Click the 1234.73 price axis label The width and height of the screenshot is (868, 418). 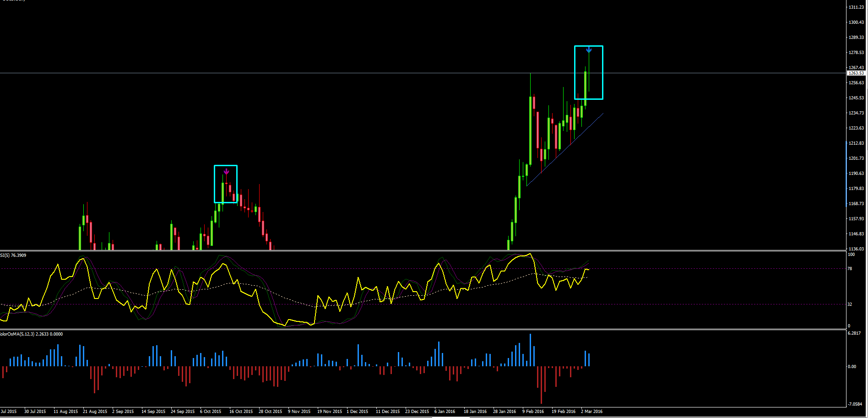(856, 113)
